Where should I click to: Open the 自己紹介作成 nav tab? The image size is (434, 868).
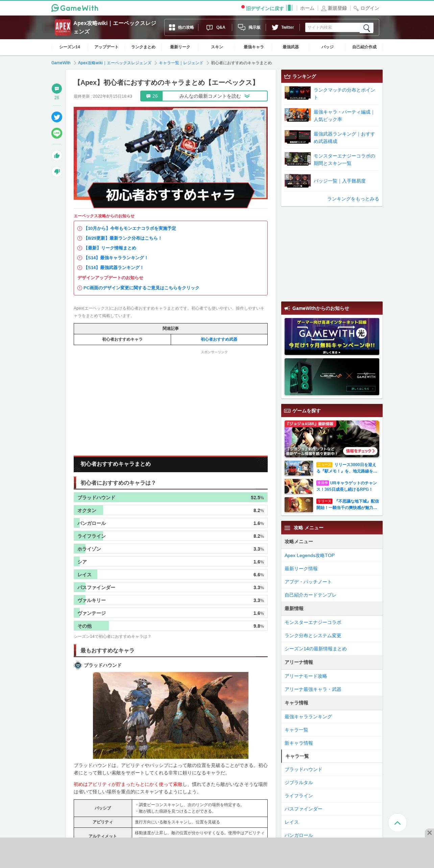(364, 47)
